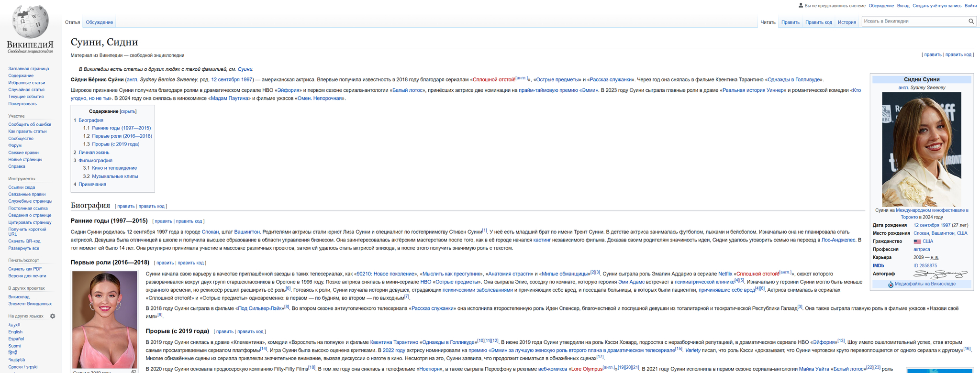Hide the table of contents via 'скрыть'
Viewport: 980px width, 373px height.
pos(128,111)
